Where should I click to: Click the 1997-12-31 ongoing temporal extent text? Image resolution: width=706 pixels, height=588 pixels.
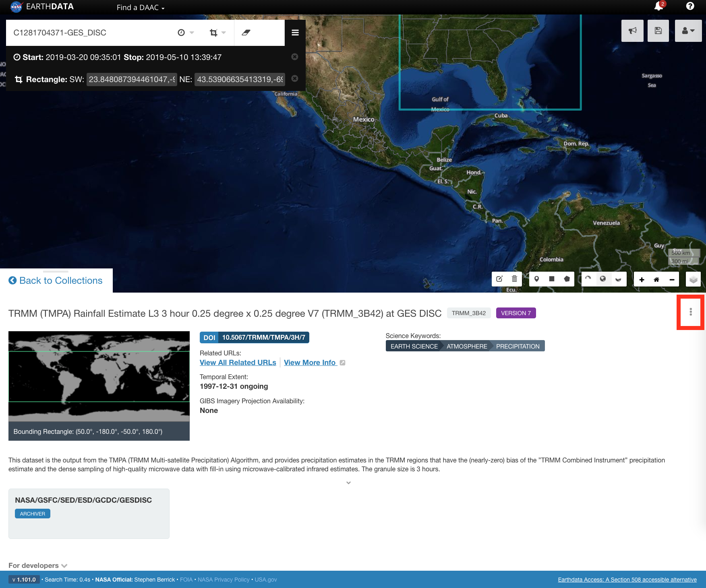click(x=234, y=386)
